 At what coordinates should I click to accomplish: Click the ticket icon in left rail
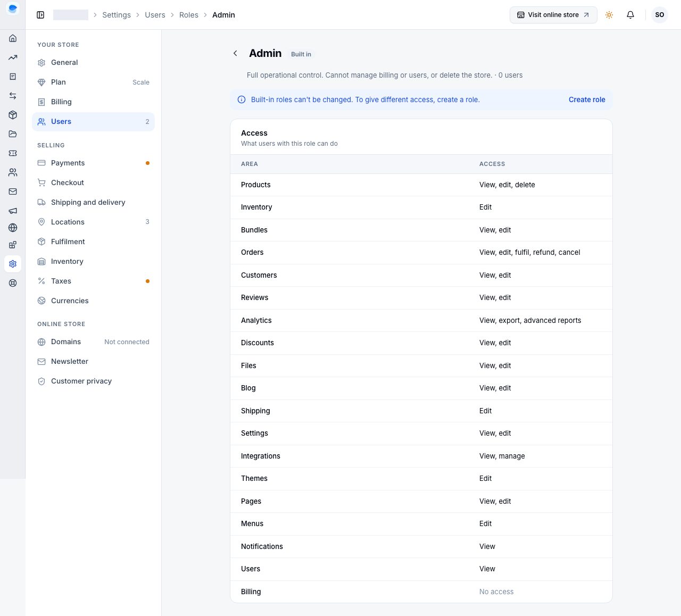(13, 153)
